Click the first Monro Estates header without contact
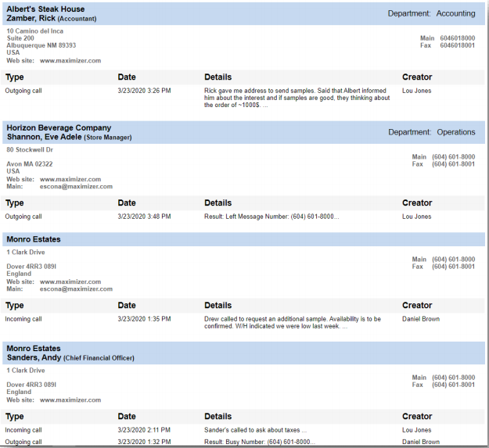This screenshot has height=448, width=489. [x=34, y=239]
